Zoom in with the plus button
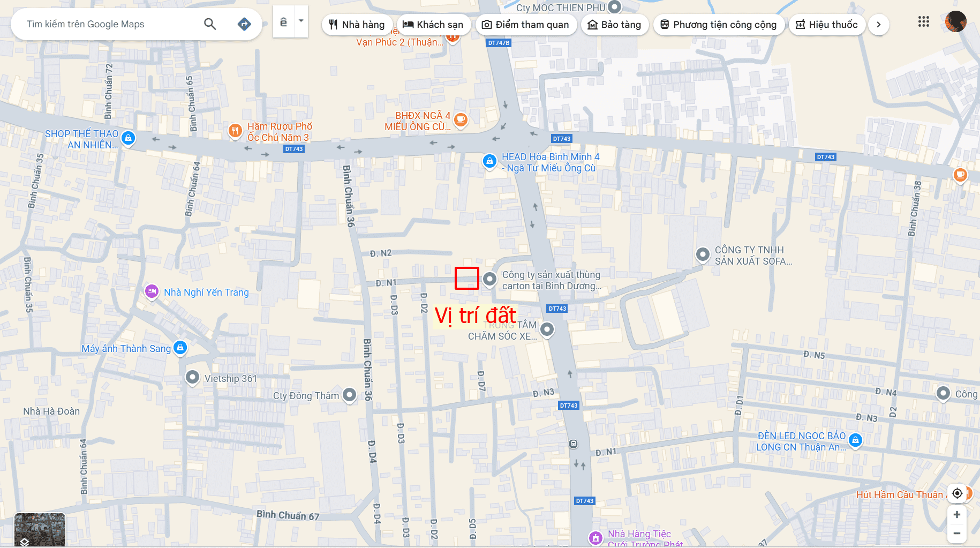This screenshot has height=548, width=980. (957, 515)
